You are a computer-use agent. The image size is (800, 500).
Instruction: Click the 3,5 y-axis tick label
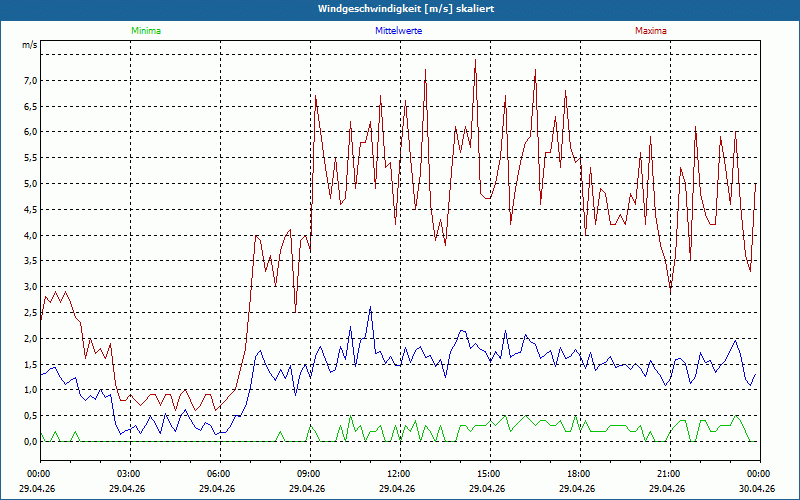(x=31, y=261)
